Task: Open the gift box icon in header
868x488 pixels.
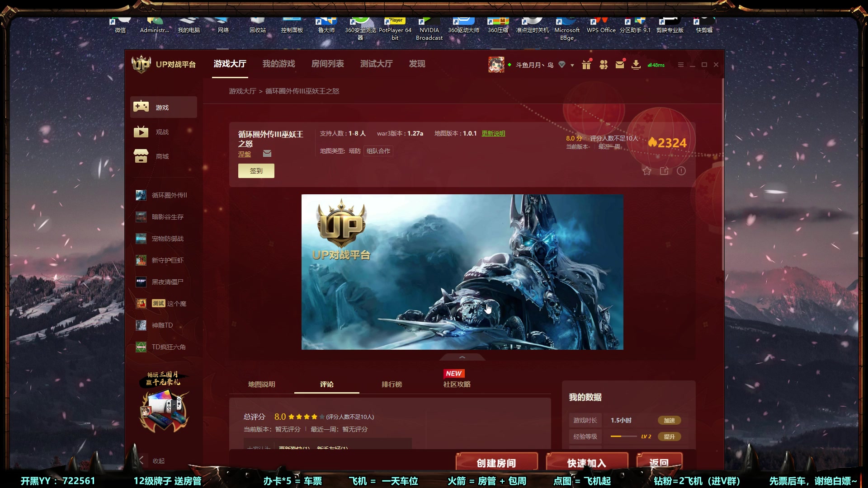Action: (586, 65)
